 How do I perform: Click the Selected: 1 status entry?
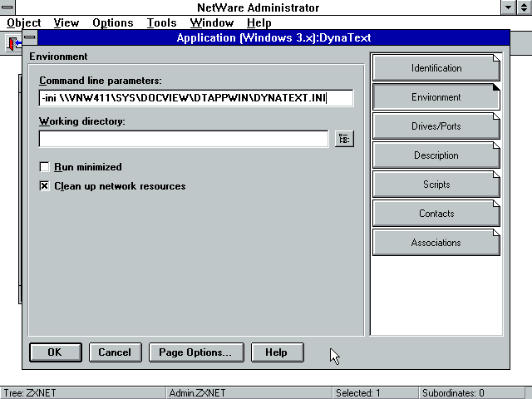pyautogui.click(x=375, y=393)
